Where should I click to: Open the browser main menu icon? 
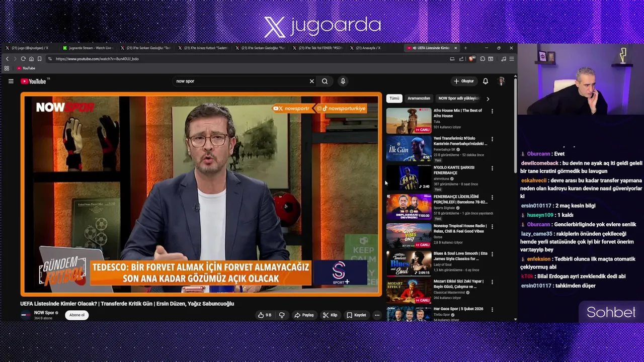tap(511, 59)
